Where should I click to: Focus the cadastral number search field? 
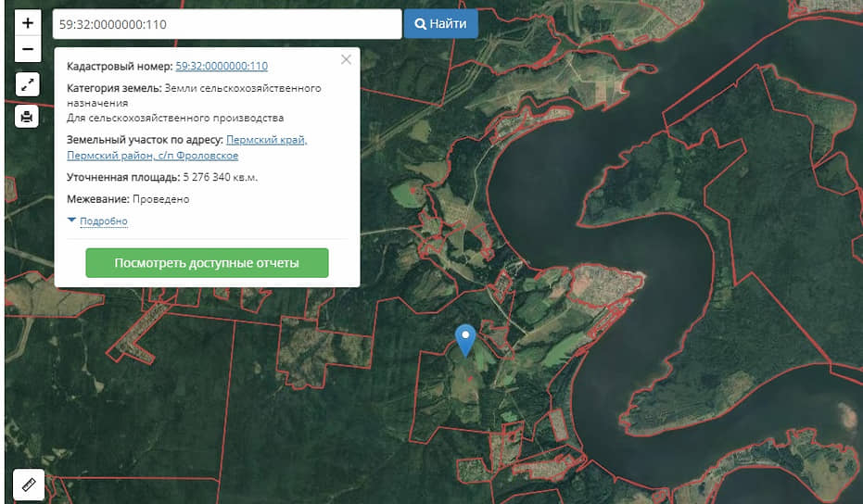(227, 24)
